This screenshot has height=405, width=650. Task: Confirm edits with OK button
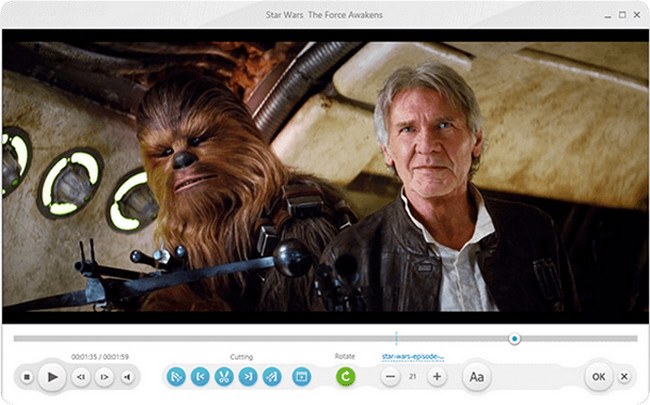coord(599,377)
